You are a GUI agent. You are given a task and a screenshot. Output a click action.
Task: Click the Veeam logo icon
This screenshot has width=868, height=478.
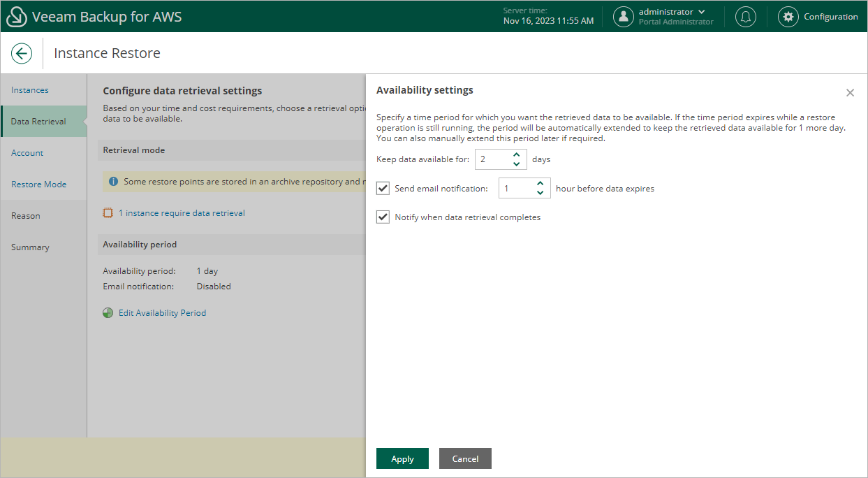(x=16, y=17)
